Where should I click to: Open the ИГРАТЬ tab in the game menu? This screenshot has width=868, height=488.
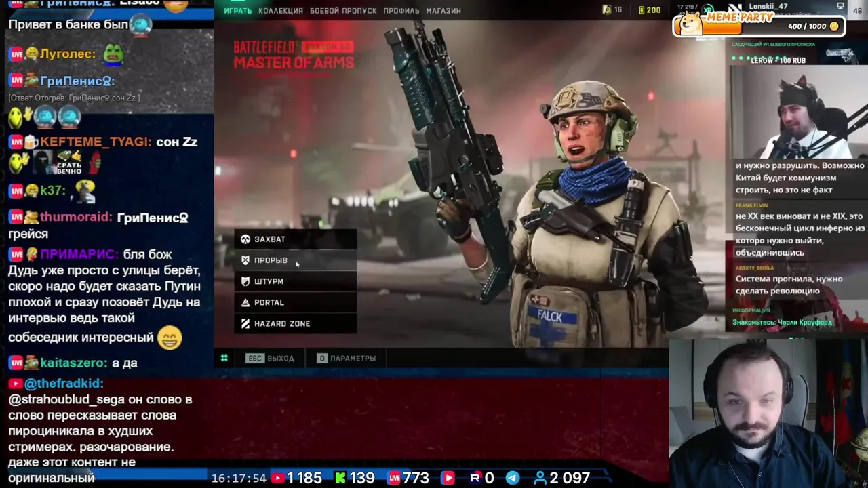[x=238, y=11]
